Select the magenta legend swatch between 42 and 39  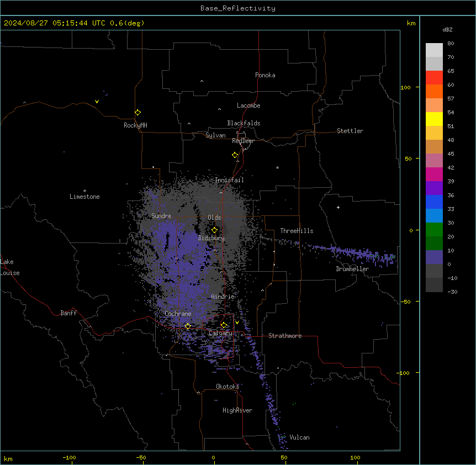click(434, 174)
